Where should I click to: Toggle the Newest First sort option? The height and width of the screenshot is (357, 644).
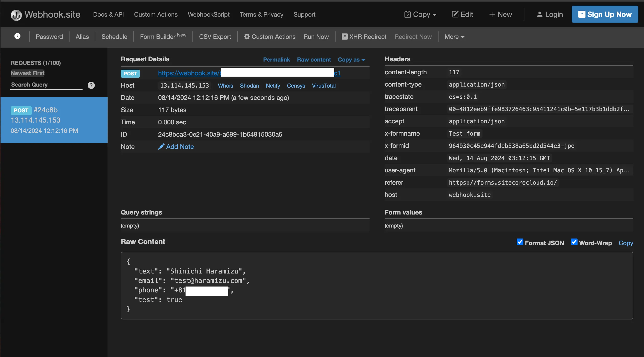click(x=28, y=73)
